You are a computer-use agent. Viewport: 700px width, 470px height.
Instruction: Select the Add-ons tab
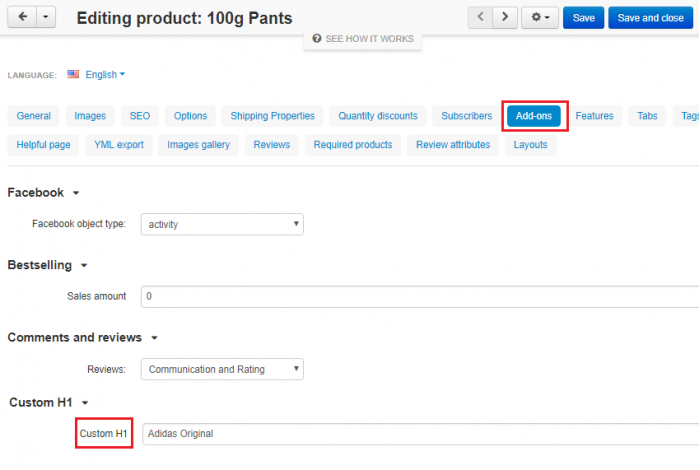534,116
